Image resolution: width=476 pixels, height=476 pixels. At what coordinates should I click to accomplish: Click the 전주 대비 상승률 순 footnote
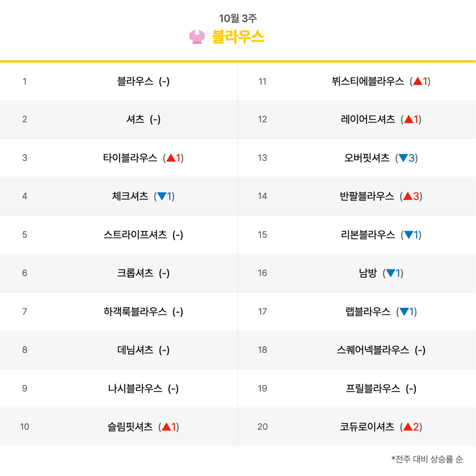(427, 459)
